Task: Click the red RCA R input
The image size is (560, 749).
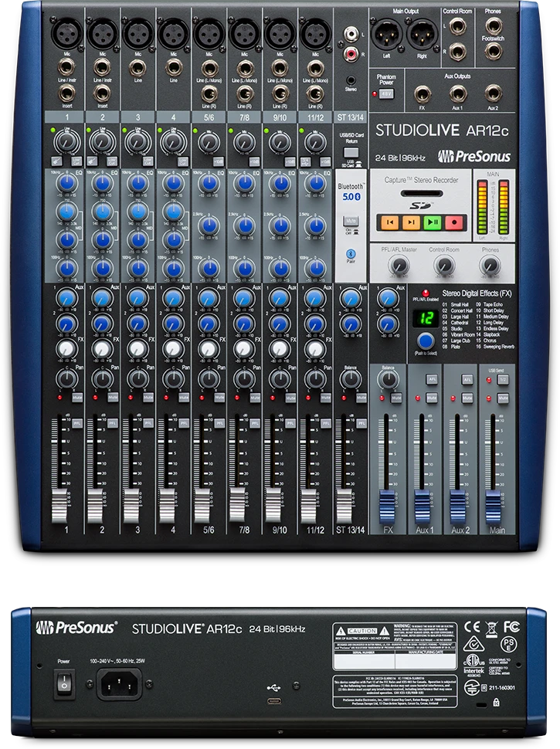Action: pyautogui.click(x=351, y=53)
